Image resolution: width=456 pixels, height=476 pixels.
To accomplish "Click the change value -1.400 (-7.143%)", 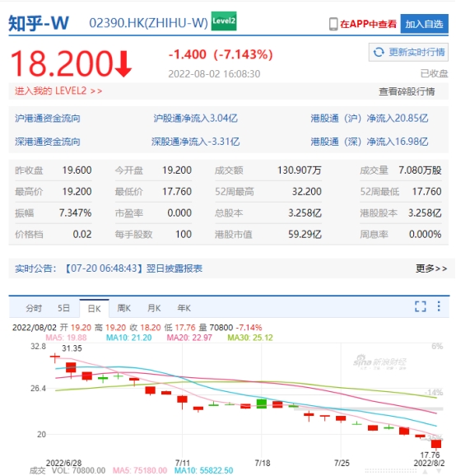I will [221, 54].
